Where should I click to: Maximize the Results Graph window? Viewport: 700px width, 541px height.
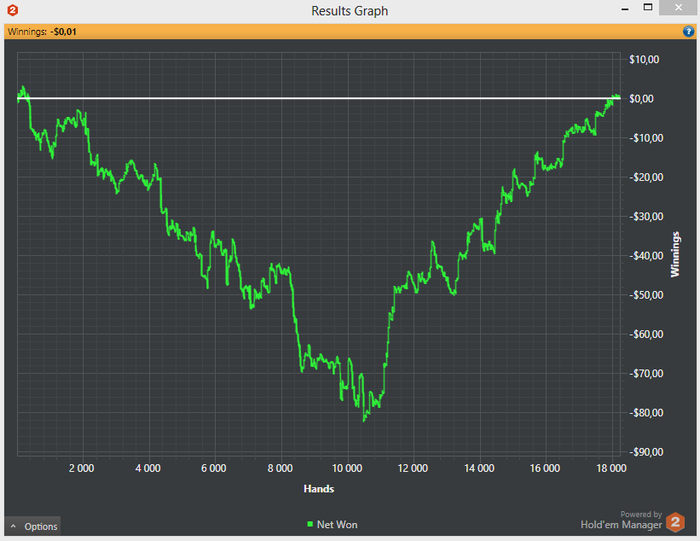coord(648,8)
